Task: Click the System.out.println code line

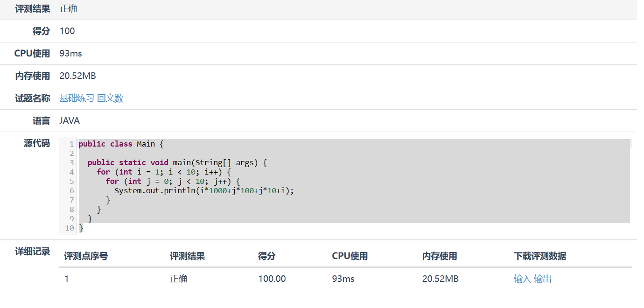Action: [204, 191]
